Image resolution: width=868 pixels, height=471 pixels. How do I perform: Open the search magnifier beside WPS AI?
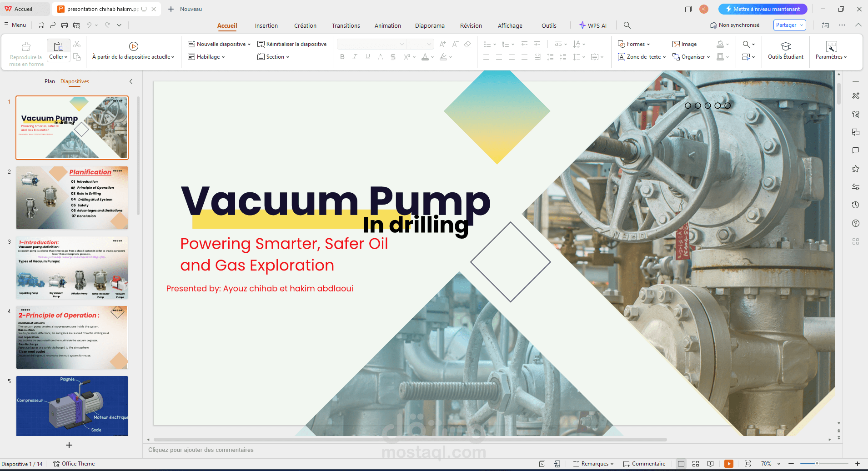coord(627,25)
